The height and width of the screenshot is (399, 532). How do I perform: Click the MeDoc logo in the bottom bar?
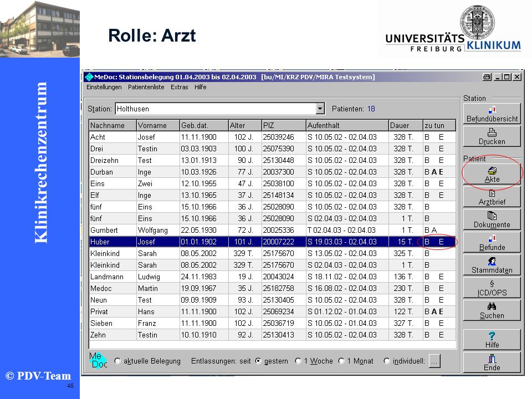pyautogui.click(x=99, y=360)
